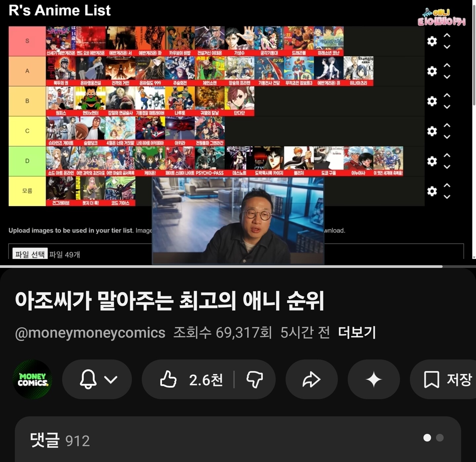The image size is (476, 462).
Task: Select the yellow C tier label cell
Action: [27, 131]
